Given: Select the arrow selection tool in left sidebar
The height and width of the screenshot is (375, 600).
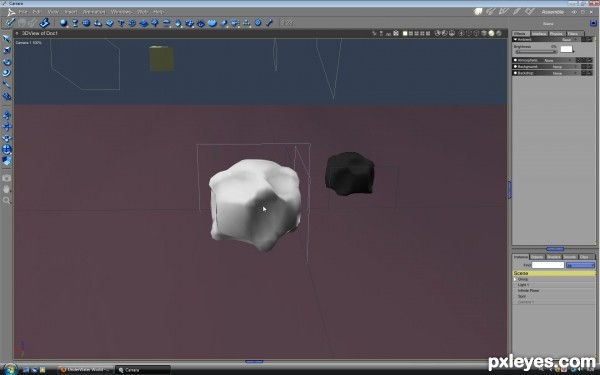Looking at the screenshot, I should pos(7,39).
